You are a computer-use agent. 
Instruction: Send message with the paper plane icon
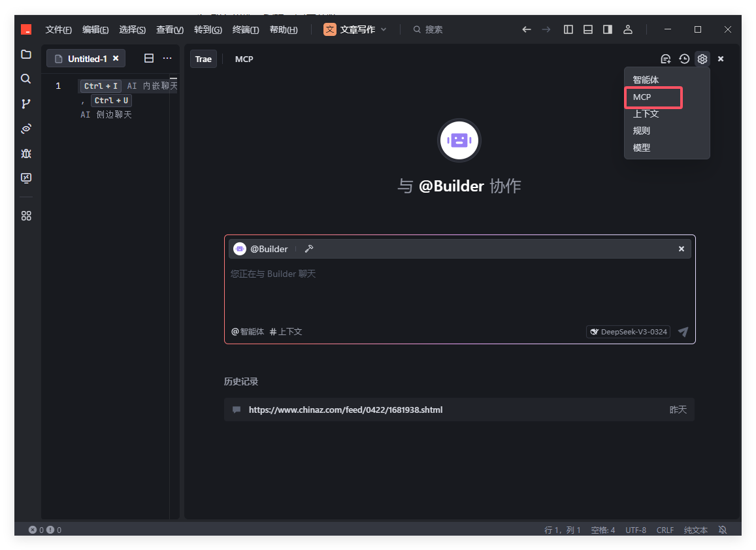coord(683,332)
